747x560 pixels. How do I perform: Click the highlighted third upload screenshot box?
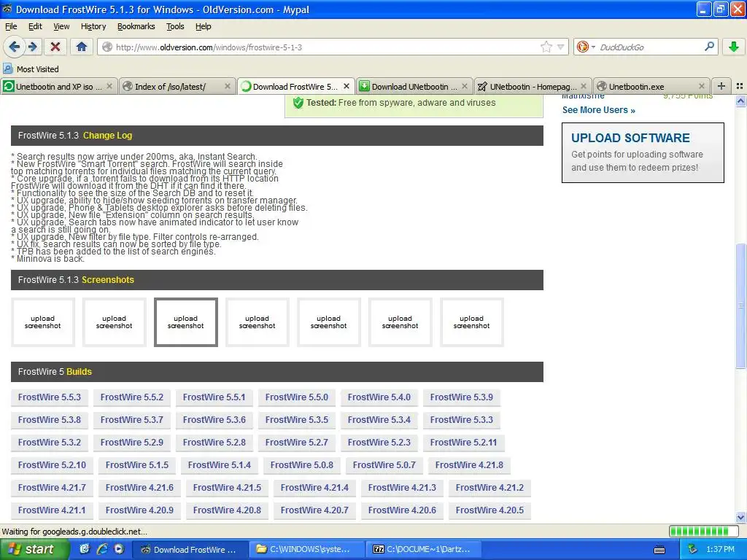point(186,322)
